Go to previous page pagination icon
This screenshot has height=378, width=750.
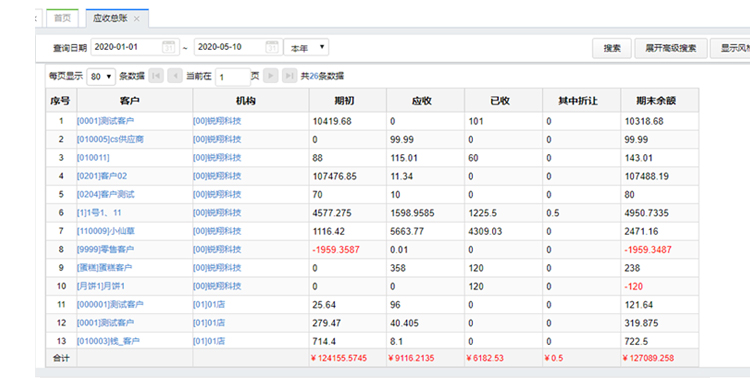point(175,76)
